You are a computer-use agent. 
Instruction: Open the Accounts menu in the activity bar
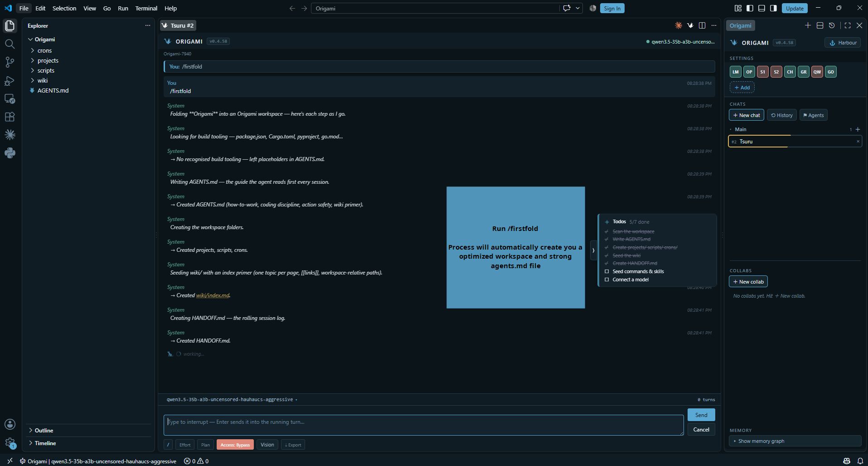click(10, 424)
